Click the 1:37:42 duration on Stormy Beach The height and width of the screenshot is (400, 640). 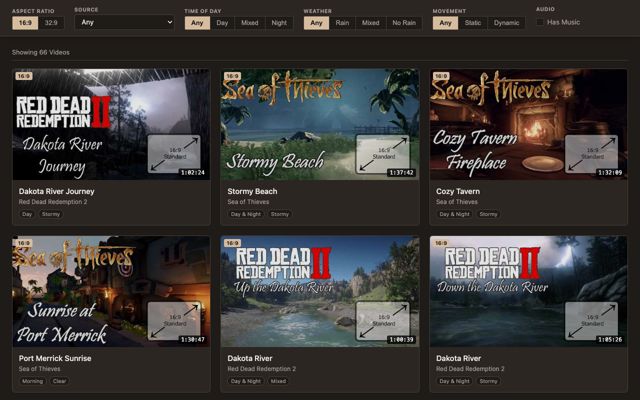402,173
